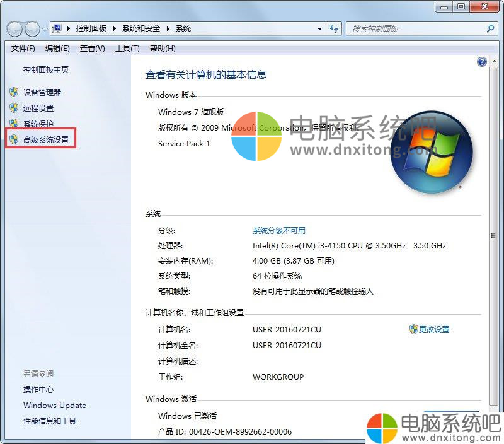504x444 pixels.
Task: Click shield icon beside 更改设置
Action: 413,329
